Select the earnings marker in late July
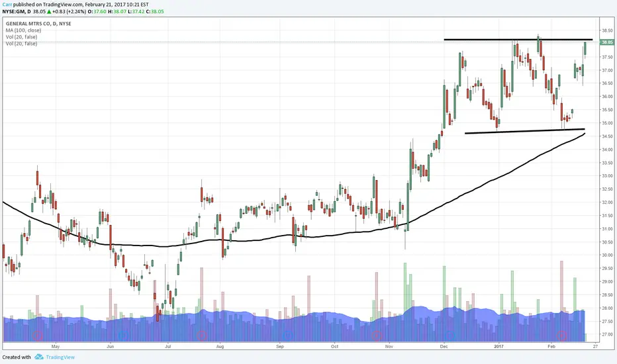Image resolution: width=617 pixels, height=364 pixels. point(201,336)
